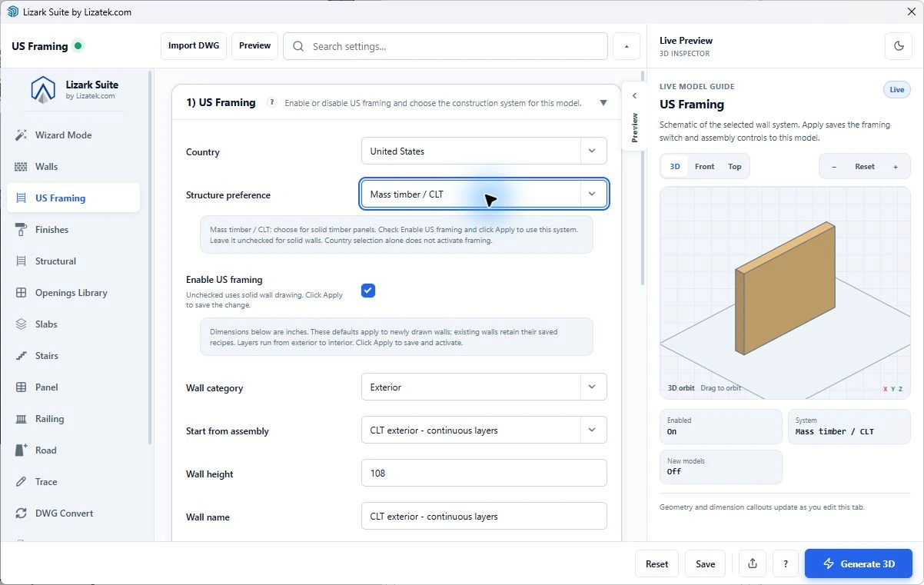Viewport: 924px width, 585px height.
Task: Click the export share icon button
Action: coord(752,563)
